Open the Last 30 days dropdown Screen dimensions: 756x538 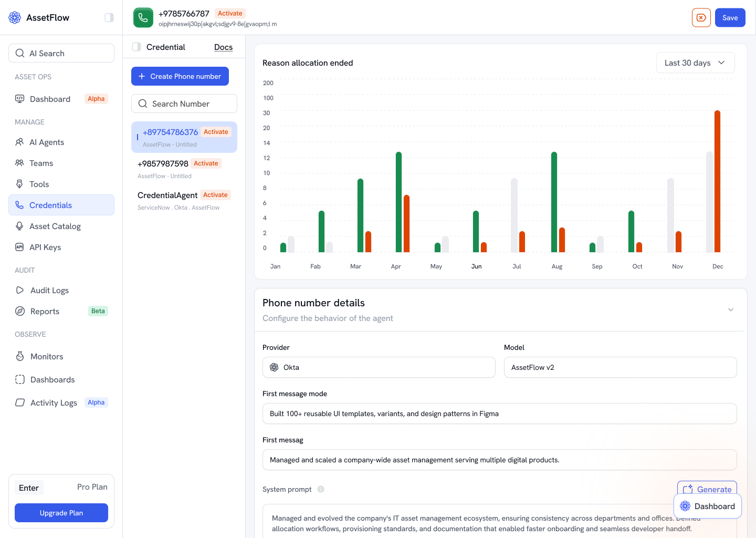coord(695,63)
